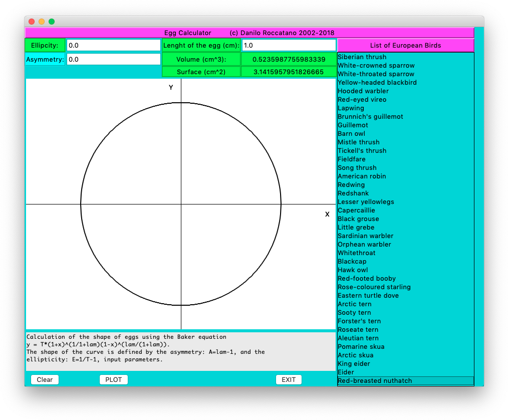Viewport: 508px width, 420px height.
Task: Pick Red-footed booby list item
Action: [367, 279]
